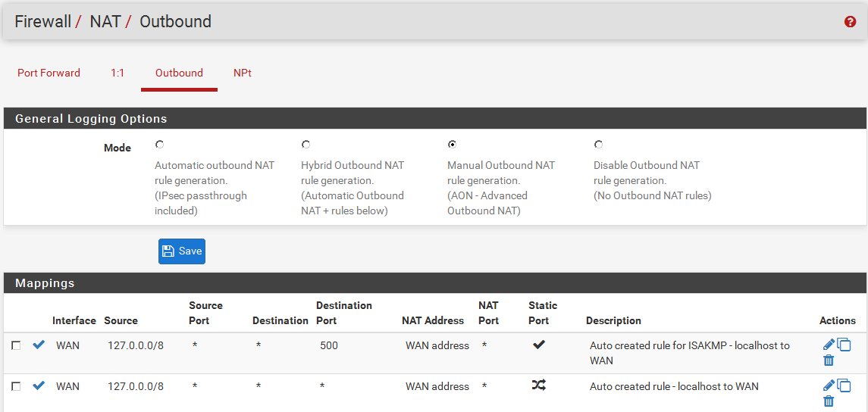This screenshot has width=868, height=412.
Task: Copy the ISAKMP localhost to WAN mapping
Action: tap(844, 345)
